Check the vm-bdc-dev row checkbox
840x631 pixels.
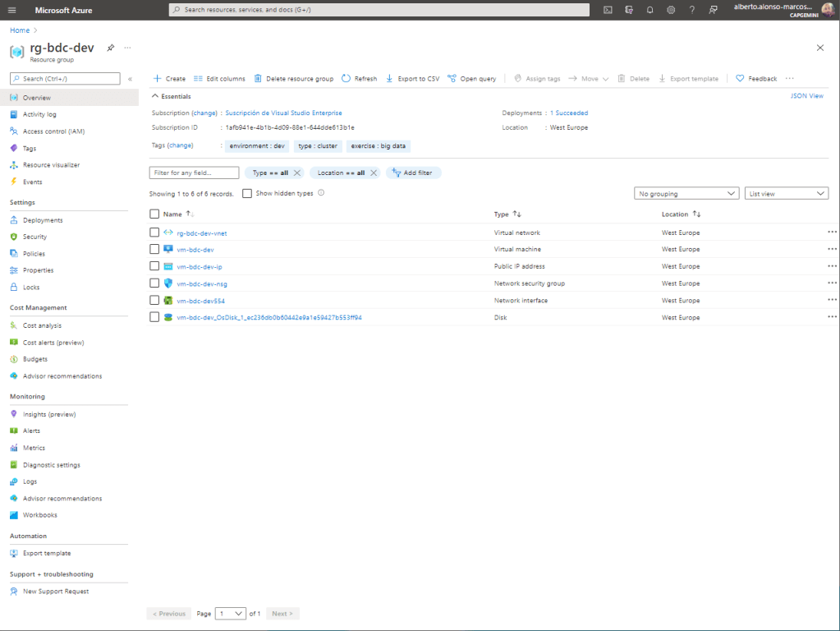154,249
